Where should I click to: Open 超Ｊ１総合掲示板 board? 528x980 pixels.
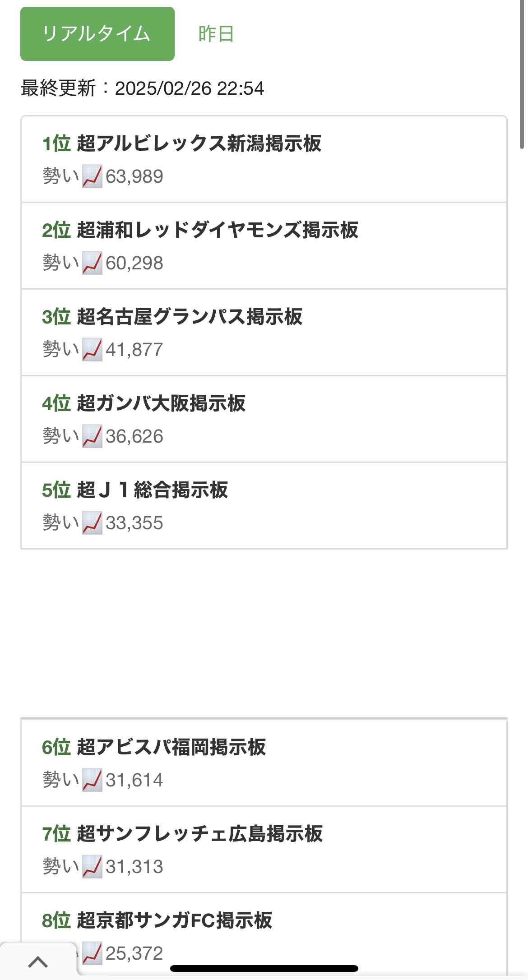click(152, 490)
